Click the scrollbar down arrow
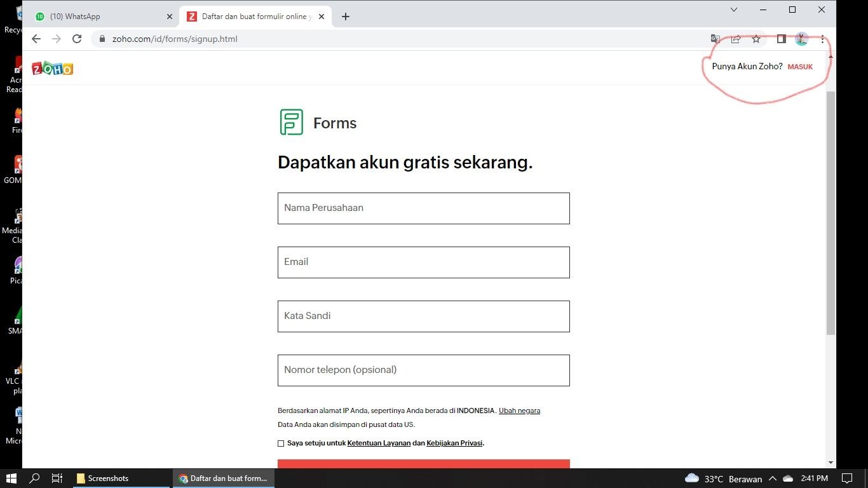Image resolution: width=868 pixels, height=488 pixels. (x=831, y=463)
